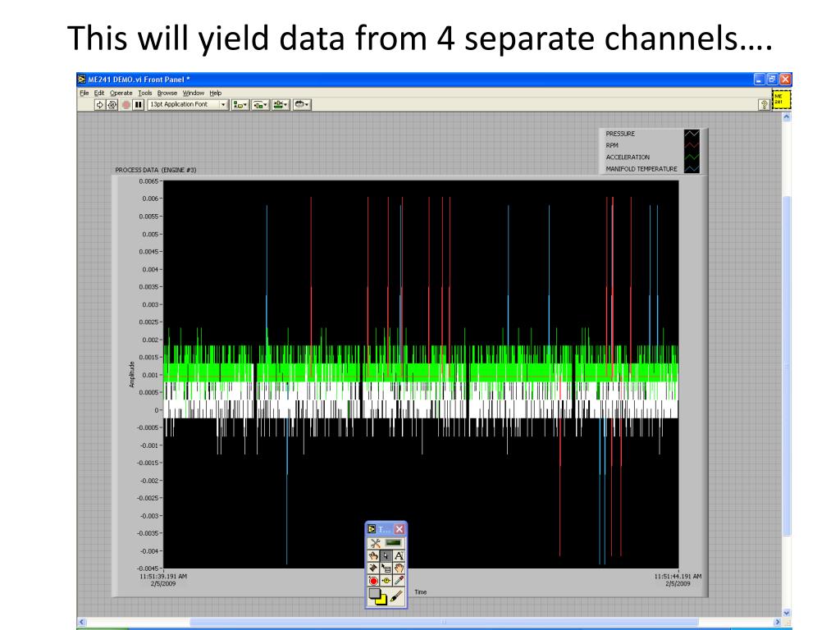Select the Scroll Window hand tool
840x630 pixels.
tap(399, 568)
